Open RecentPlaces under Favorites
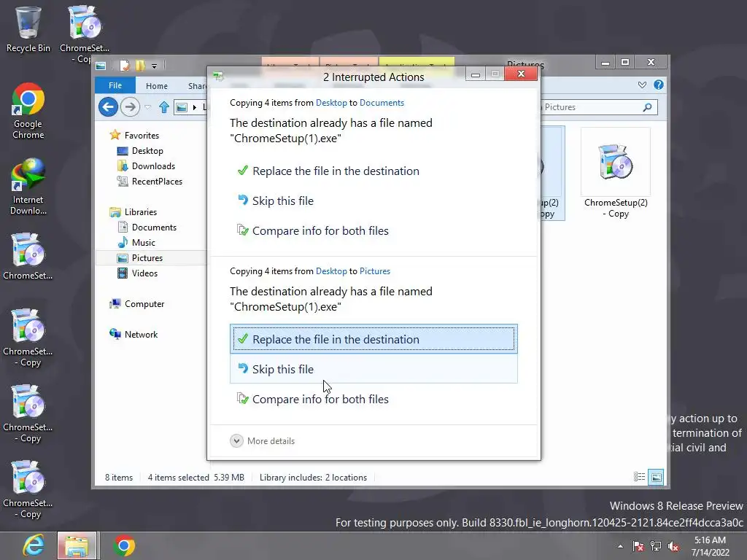747x560 pixels. click(x=157, y=181)
